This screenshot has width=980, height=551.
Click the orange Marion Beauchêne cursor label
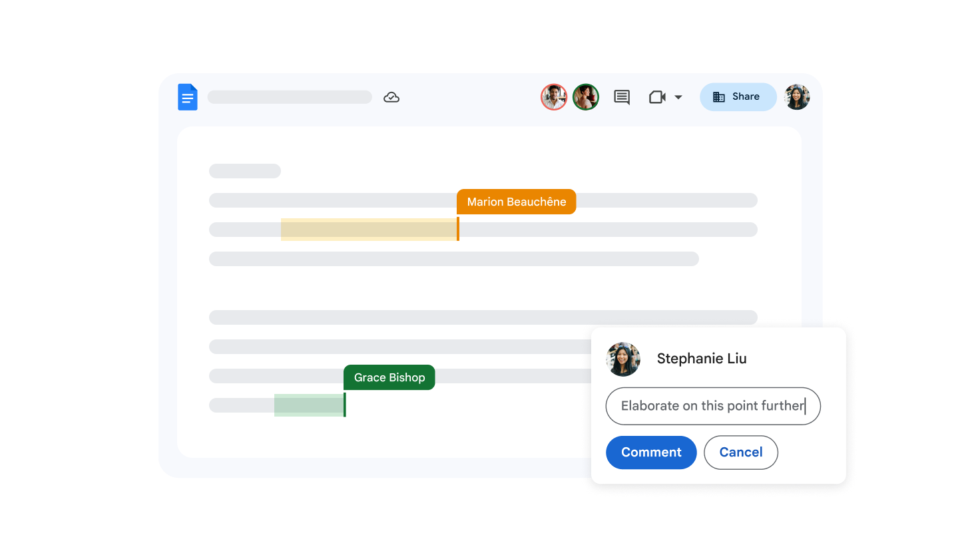point(516,202)
